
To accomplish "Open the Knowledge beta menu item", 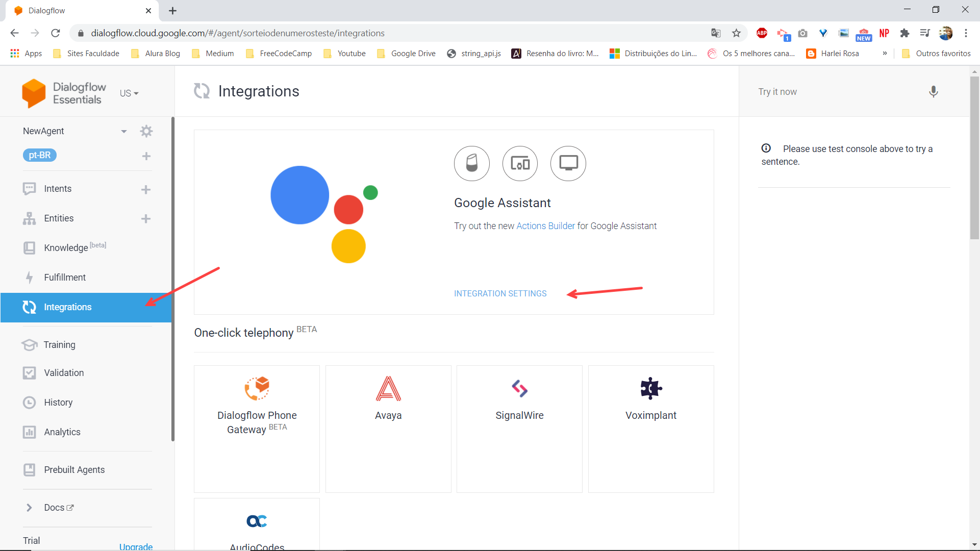I will pyautogui.click(x=86, y=248).
